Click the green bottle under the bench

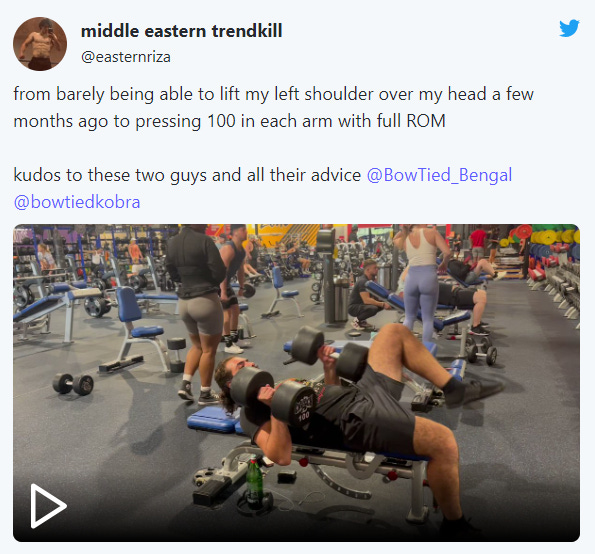pyautogui.click(x=254, y=481)
